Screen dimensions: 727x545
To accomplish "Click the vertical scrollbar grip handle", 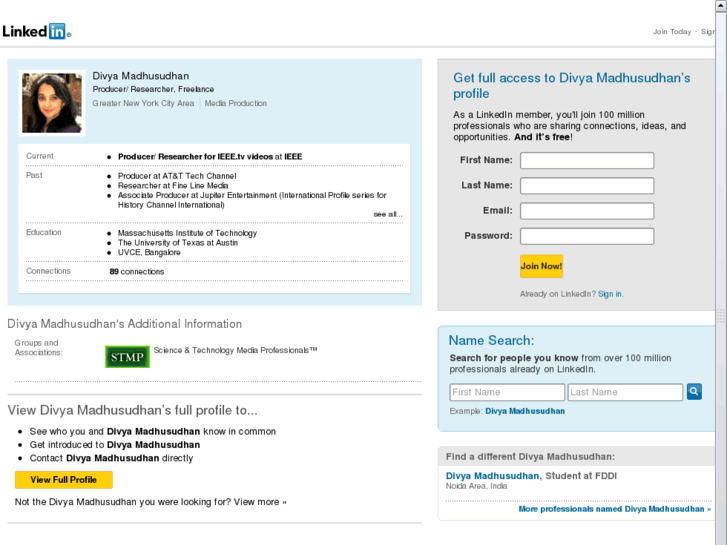I will [x=721, y=315].
